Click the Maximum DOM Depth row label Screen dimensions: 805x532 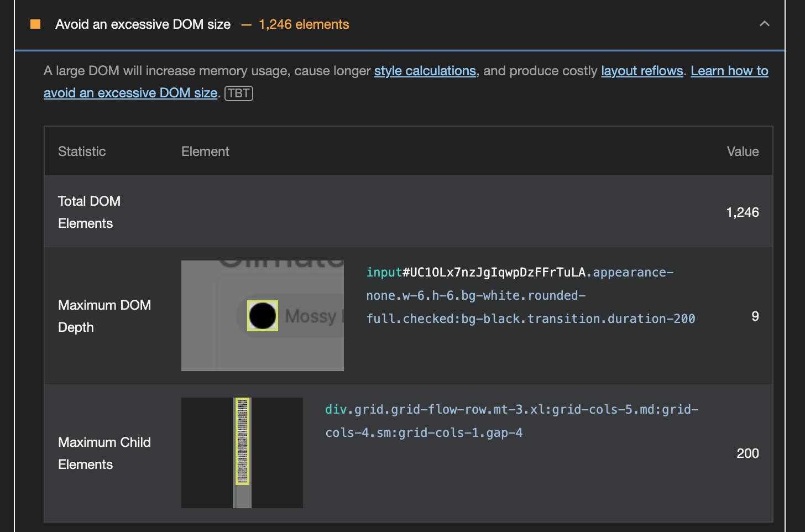click(x=104, y=316)
